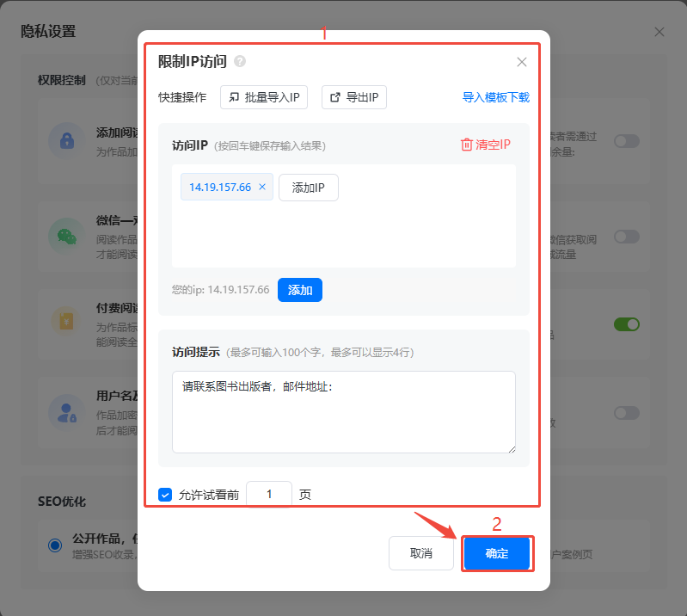Click the 添加IP outlined button
The image size is (687, 616).
(308, 188)
